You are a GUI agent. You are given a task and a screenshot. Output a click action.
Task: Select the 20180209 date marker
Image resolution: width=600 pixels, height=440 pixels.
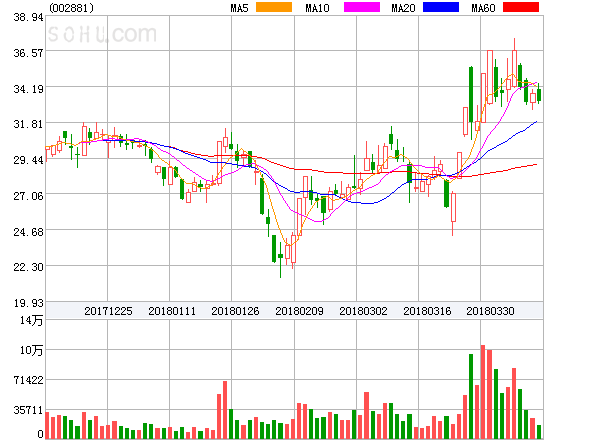coord(299,311)
